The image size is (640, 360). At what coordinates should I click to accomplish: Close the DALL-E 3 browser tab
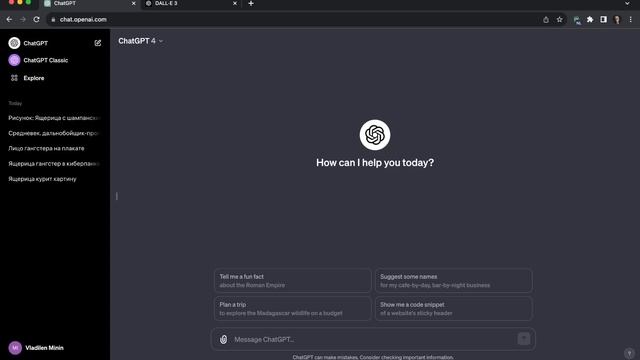235,3
